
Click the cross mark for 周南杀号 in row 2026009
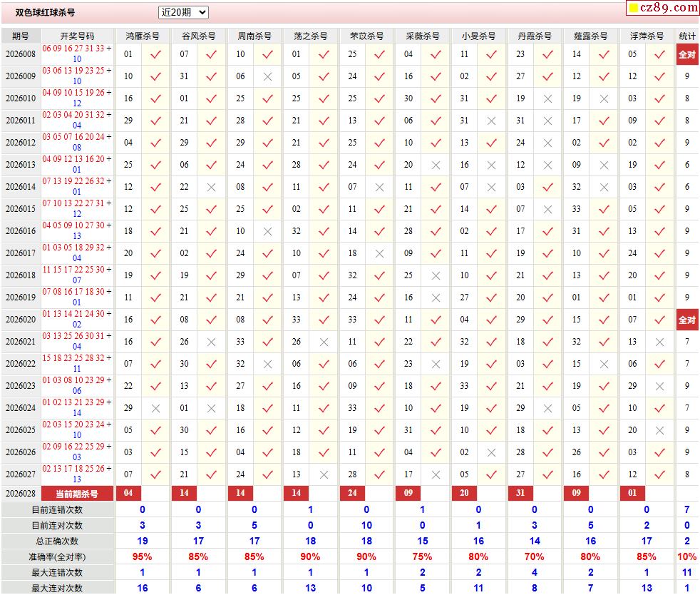(x=267, y=76)
